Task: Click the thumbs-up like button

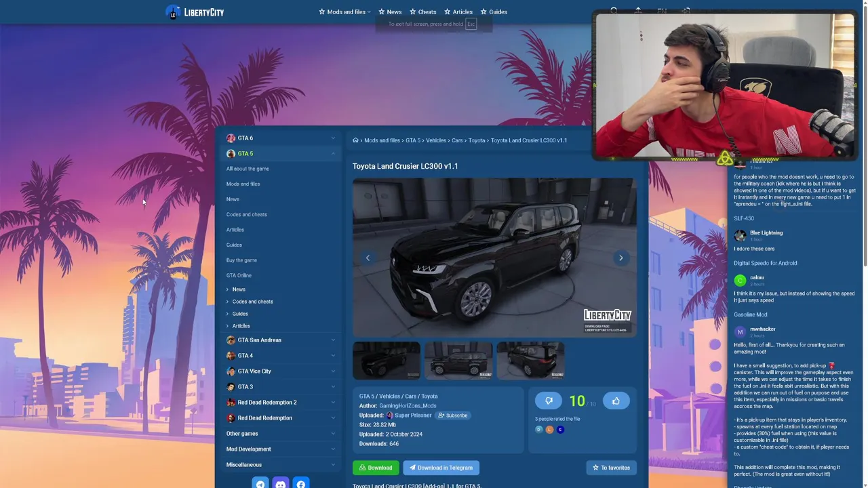Action: tap(616, 401)
